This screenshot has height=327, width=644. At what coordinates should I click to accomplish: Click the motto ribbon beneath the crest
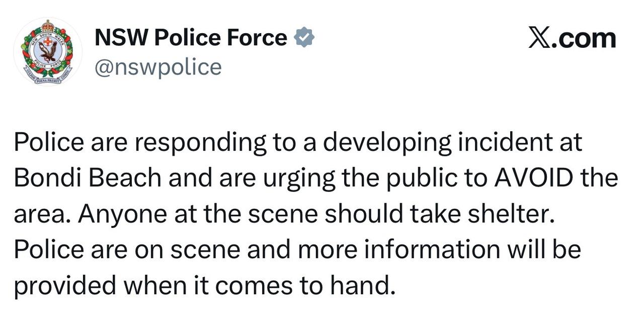point(48,79)
